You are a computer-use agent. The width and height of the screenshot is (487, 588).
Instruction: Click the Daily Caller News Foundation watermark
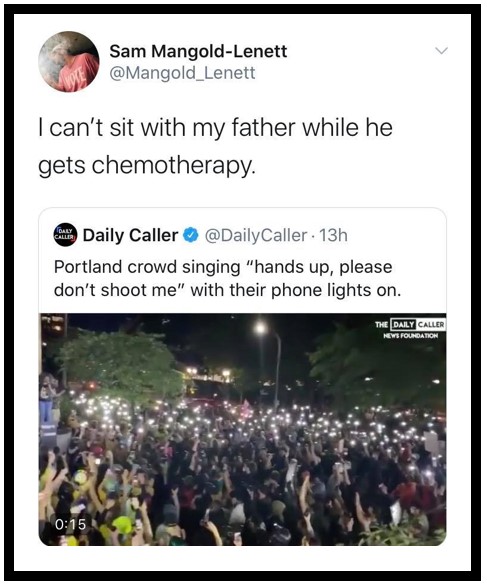(x=409, y=329)
